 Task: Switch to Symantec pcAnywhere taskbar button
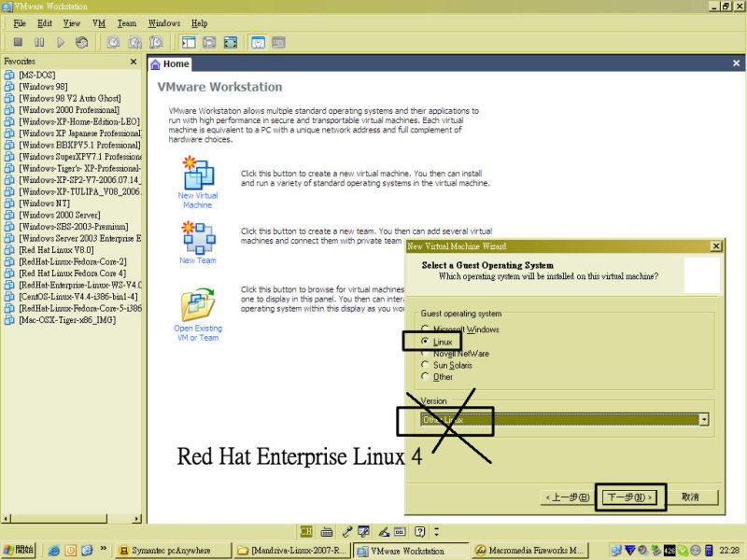[x=174, y=551]
